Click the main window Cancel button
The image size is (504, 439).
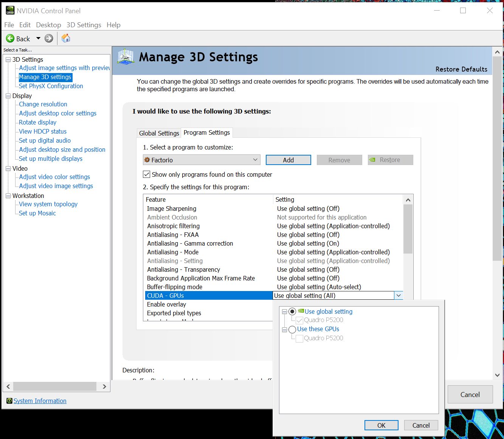[470, 394]
